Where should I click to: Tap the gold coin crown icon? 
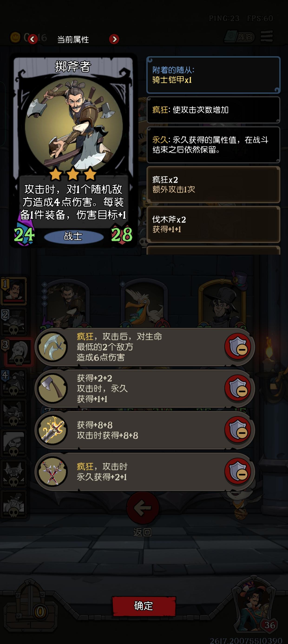click(x=15, y=37)
